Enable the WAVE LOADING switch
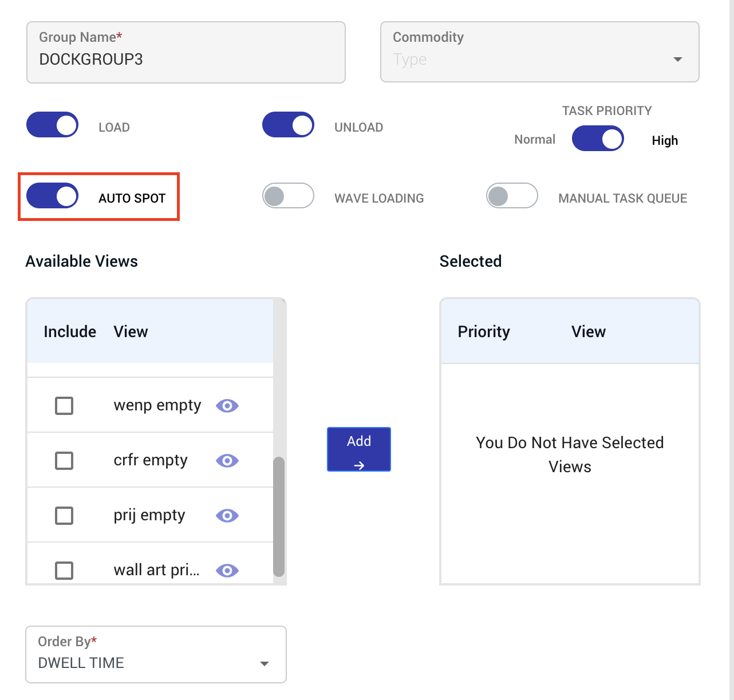The height and width of the screenshot is (700, 734). [x=288, y=196]
